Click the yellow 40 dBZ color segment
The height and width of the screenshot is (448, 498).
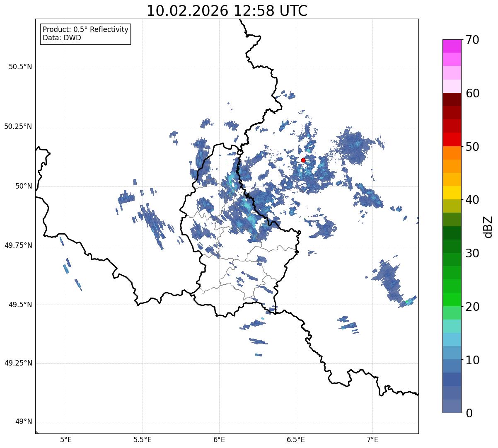click(x=452, y=193)
